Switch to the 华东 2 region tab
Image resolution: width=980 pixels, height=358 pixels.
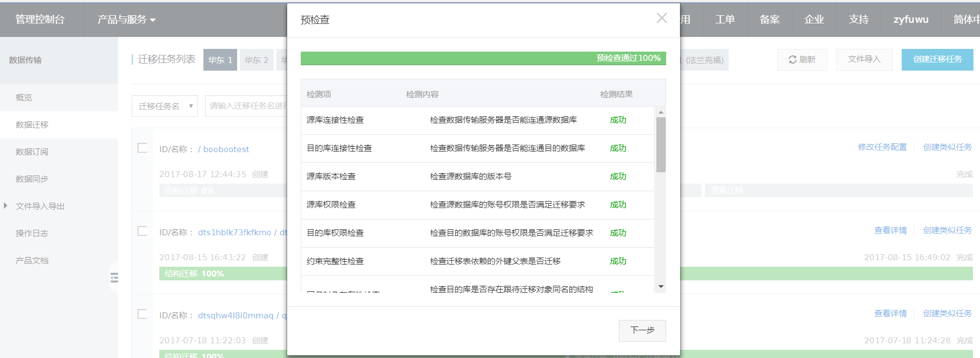256,60
